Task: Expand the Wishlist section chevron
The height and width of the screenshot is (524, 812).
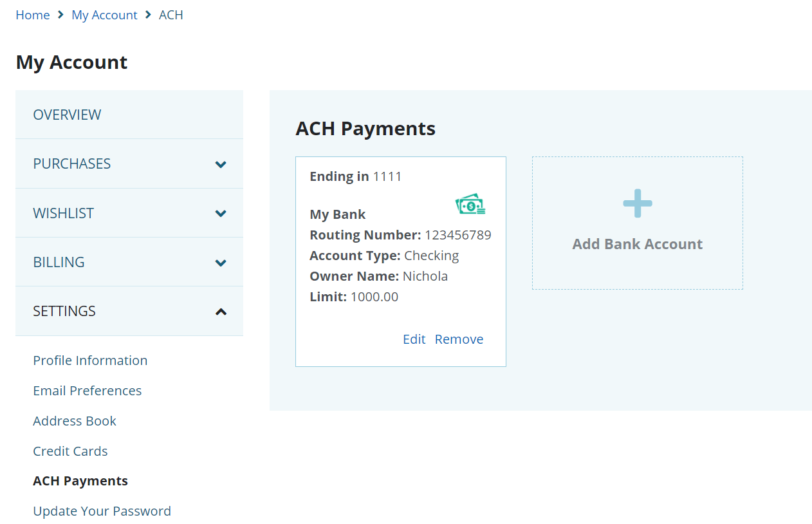Action: 221,214
